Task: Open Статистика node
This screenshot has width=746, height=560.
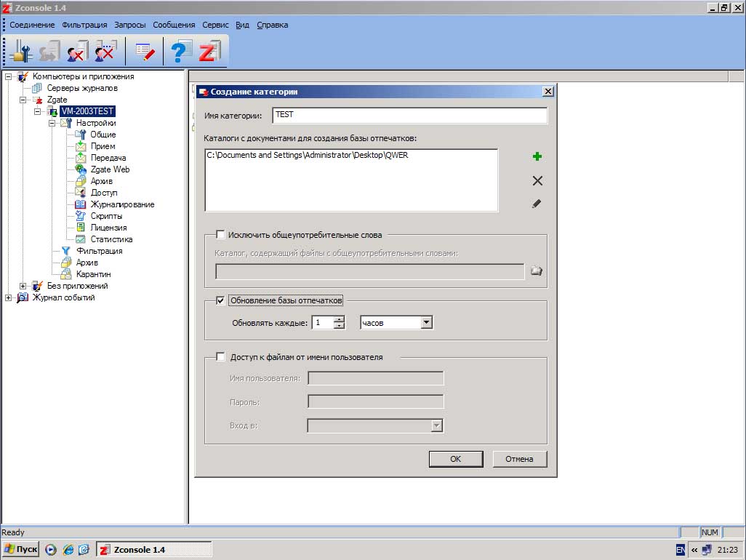Action: 111,239
